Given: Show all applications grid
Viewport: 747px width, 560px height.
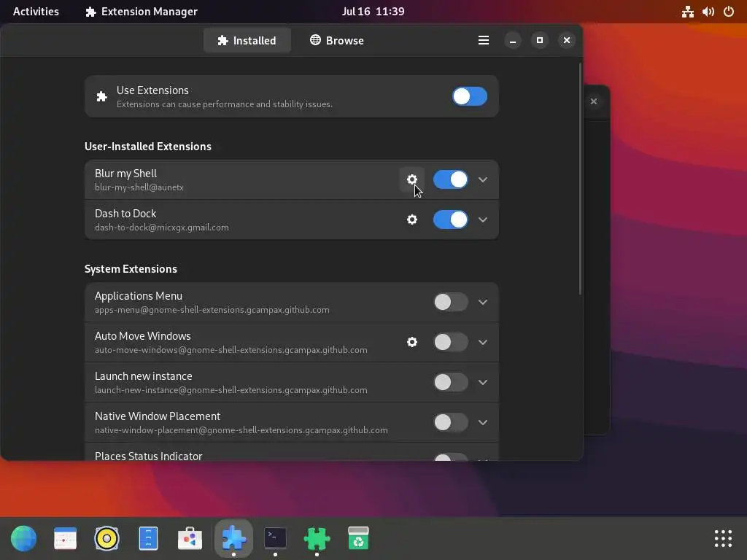Looking at the screenshot, I should 723,539.
